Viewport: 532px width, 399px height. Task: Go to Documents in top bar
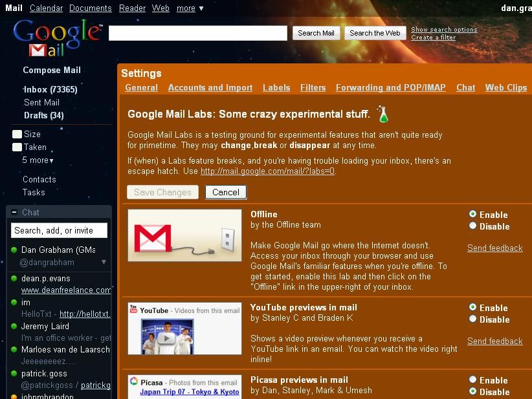tap(90, 8)
